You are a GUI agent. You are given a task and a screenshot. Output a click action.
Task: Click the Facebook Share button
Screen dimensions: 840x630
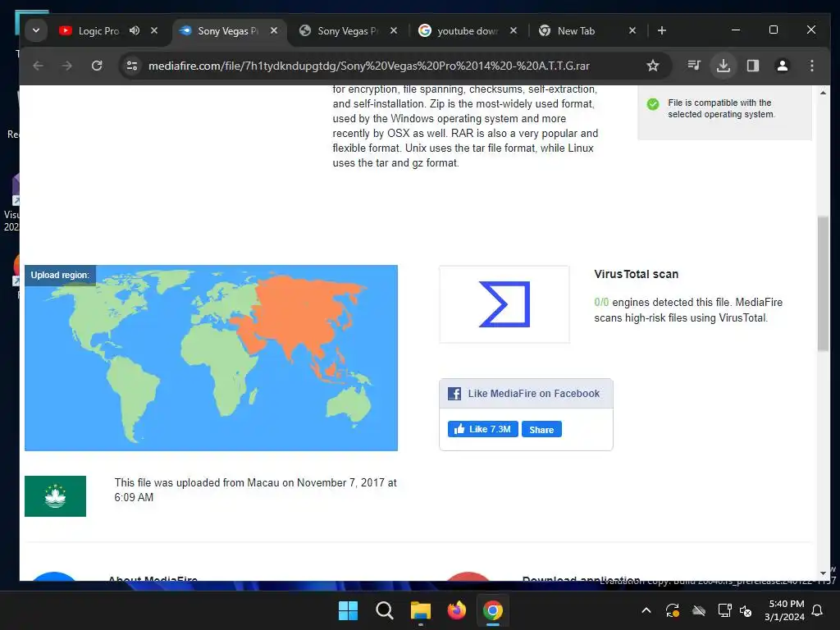click(x=541, y=430)
